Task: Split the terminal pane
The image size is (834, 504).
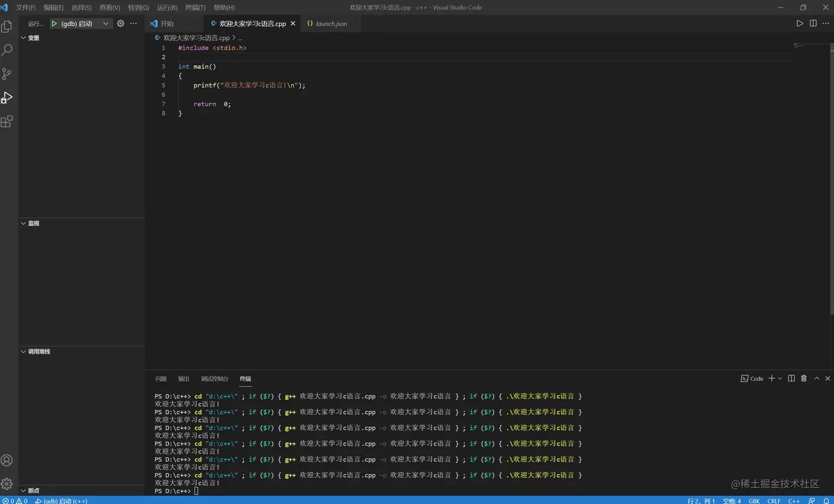Action: (x=792, y=378)
